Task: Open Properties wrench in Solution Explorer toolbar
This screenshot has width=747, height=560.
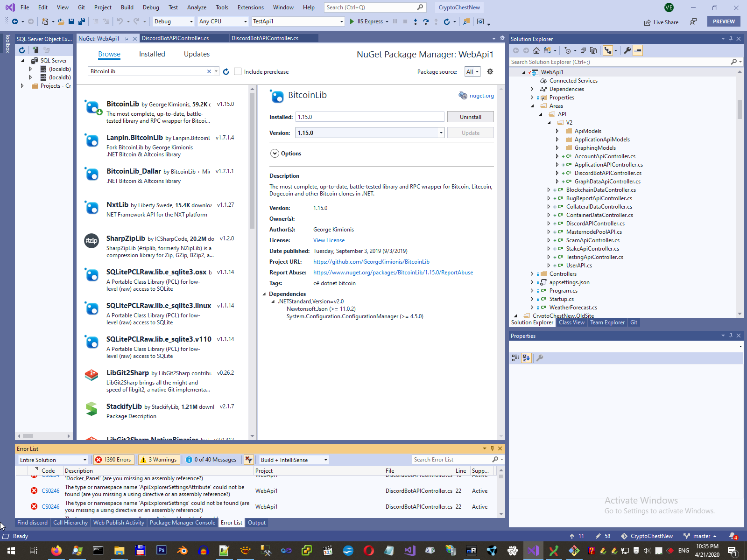Action: [627, 50]
